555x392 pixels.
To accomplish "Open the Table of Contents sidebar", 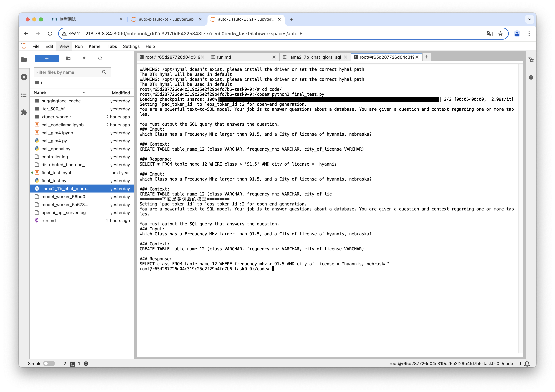I will click(24, 95).
